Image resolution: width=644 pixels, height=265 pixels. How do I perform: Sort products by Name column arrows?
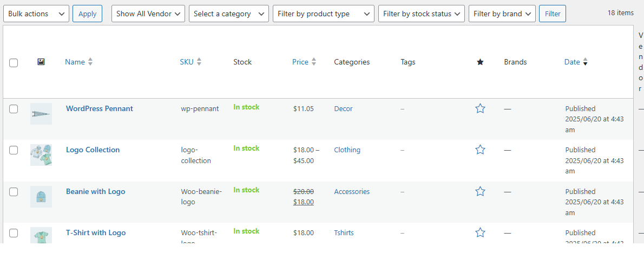[x=90, y=62]
